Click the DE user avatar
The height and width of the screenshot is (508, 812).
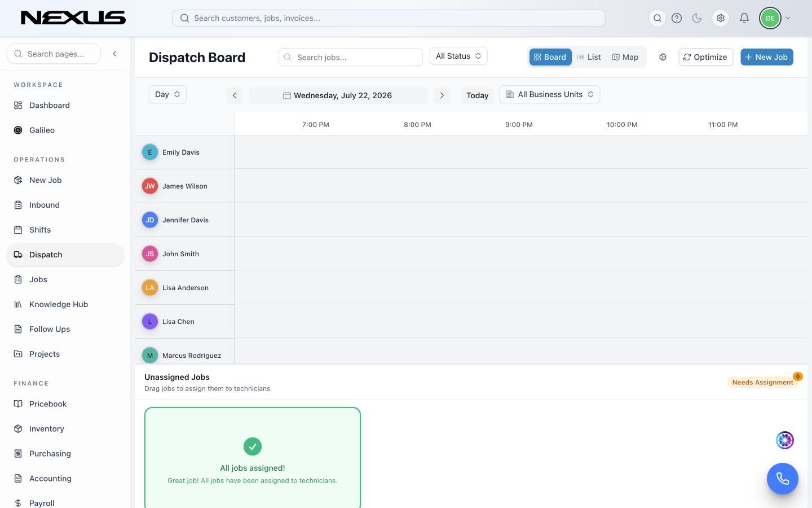point(770,18)
